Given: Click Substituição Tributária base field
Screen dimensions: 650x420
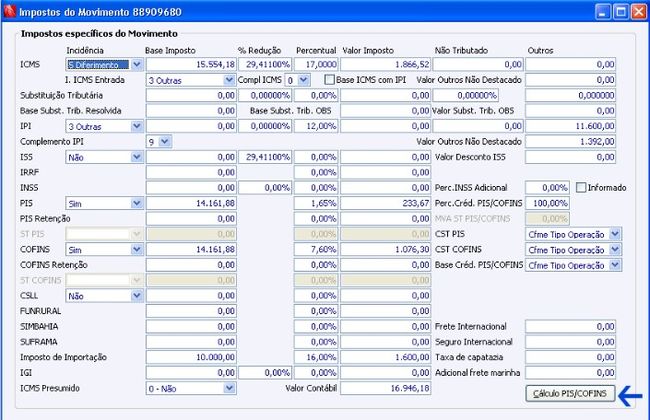Looking at the screenshot, I should (191, 95).
